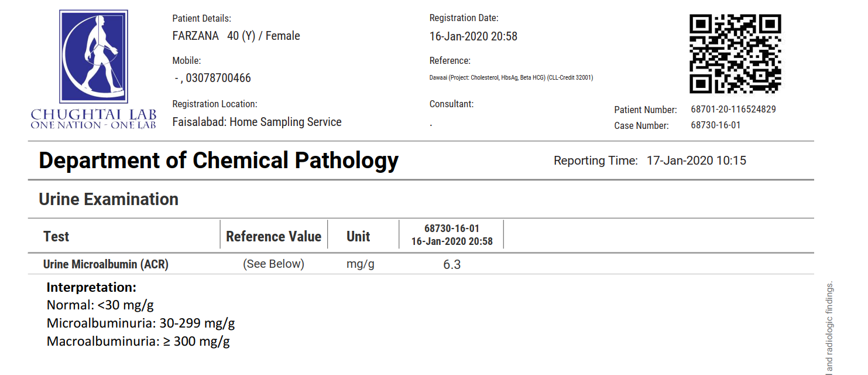Click the Test column header
This screenshot has height=375, width=868.
pos(56,237)
